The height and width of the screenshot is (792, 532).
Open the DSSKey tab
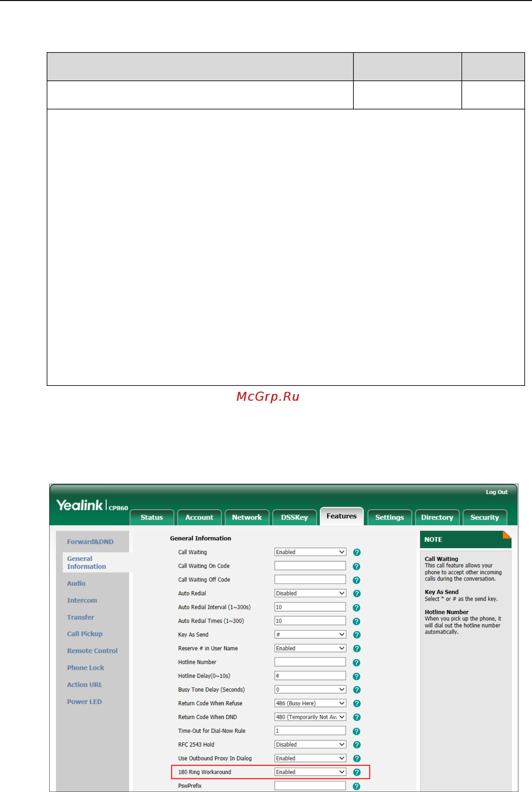tap(294, 518)
